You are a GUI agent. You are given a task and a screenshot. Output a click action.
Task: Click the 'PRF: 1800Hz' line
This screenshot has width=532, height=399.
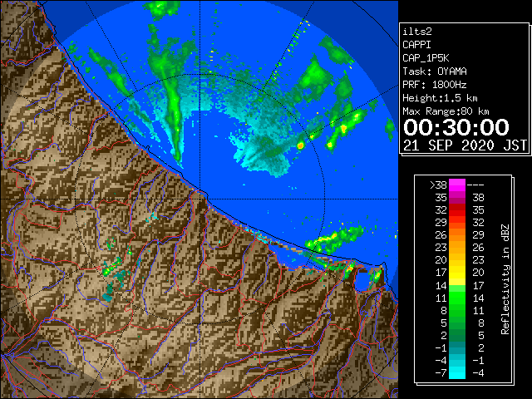tap(435, 85)
